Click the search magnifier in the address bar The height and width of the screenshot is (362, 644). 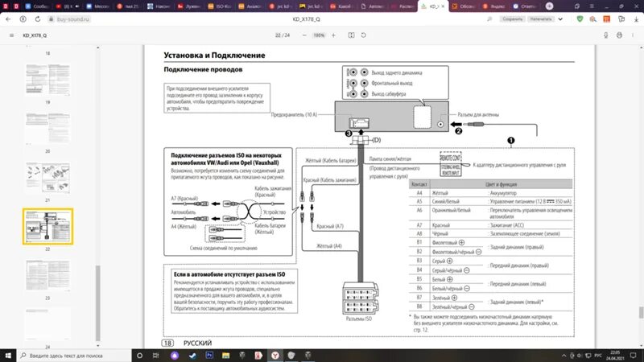pos(489,19)
